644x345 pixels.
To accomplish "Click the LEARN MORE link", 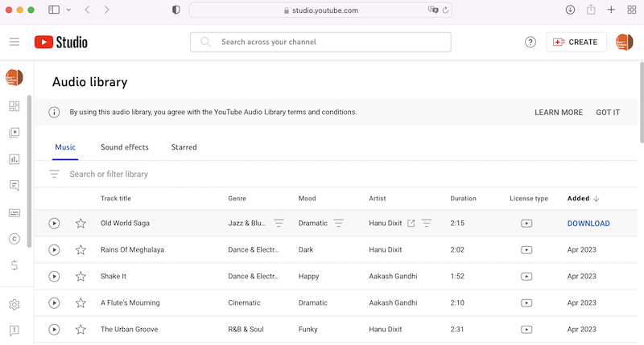I will point(558,113).
